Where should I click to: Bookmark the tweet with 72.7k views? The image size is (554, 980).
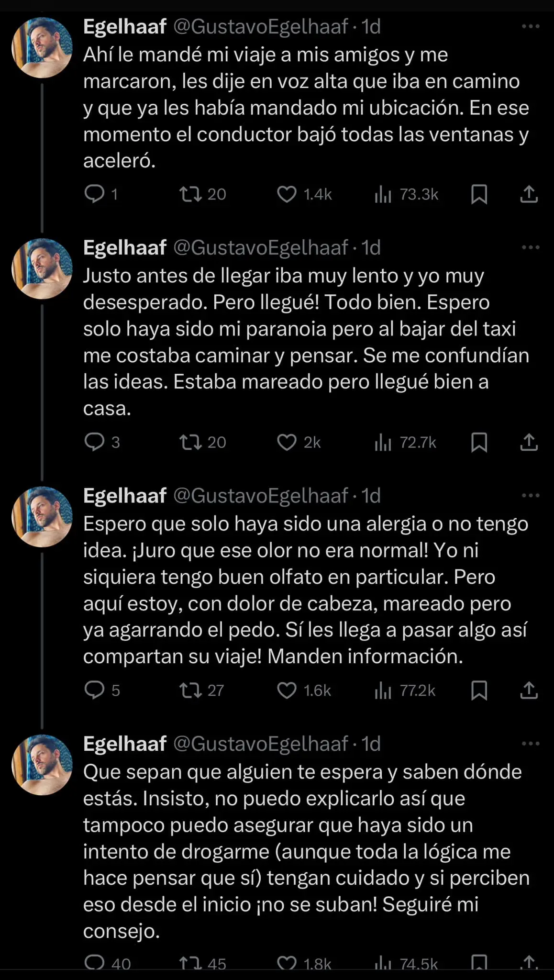coord(479,443)
